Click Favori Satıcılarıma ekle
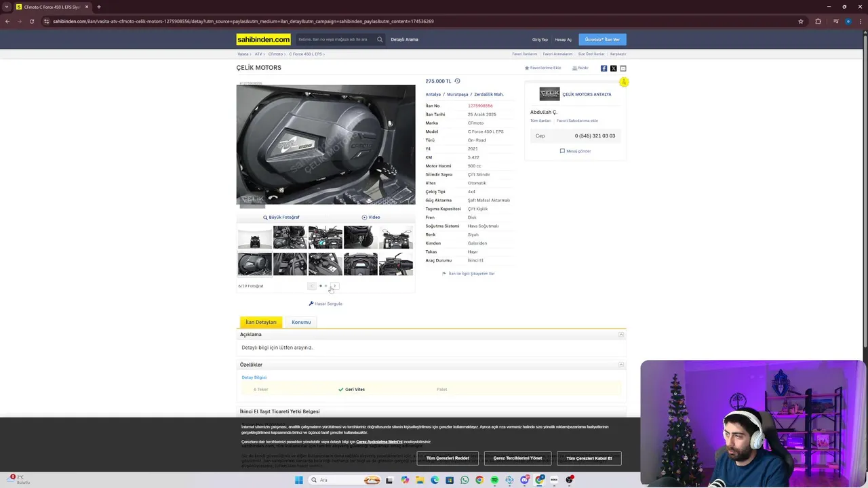Screen dimensions: 868x488 (x=577, y=121)
